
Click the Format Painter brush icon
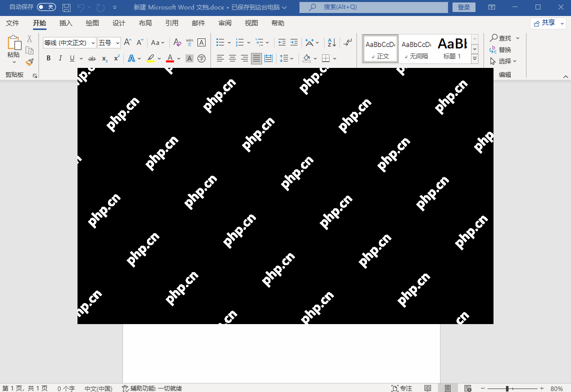(x=29, y=62)
